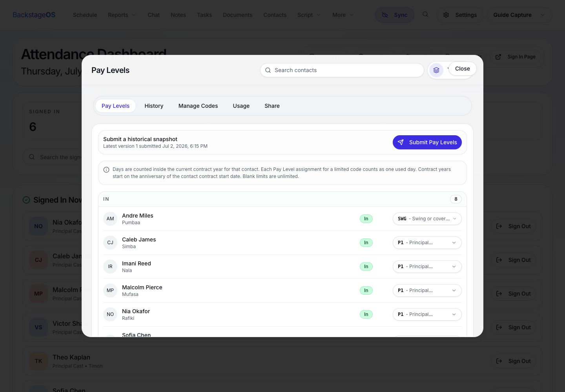Click the Submit Pay Levels button
565x392 pixels.
[427, 142]
